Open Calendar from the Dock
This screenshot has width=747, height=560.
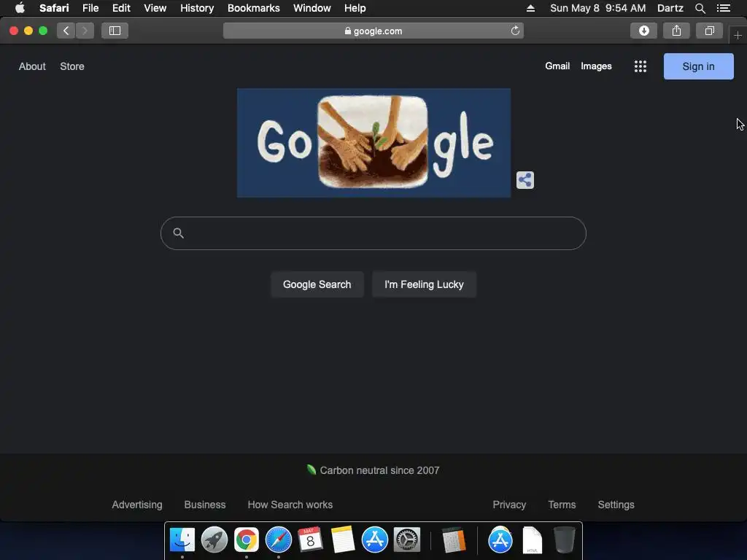click(x=310, y=540)
